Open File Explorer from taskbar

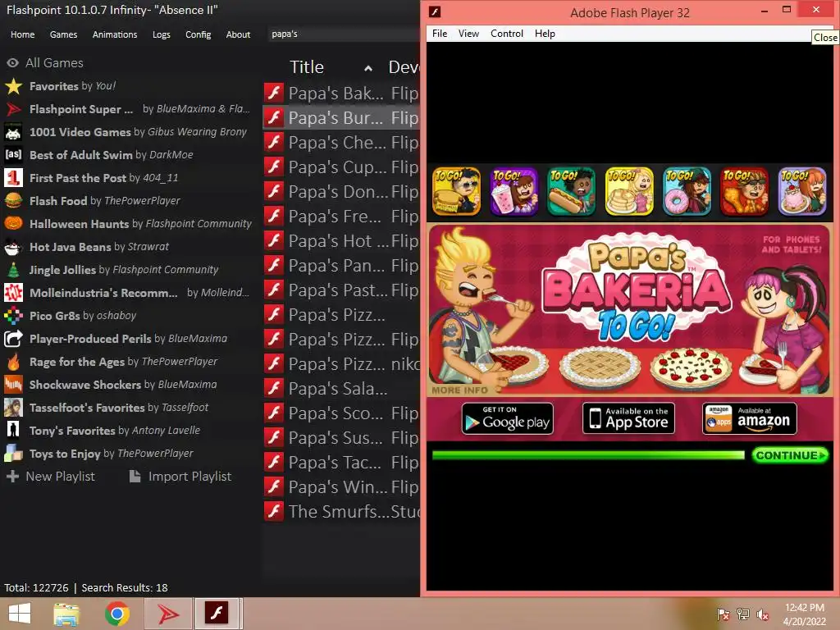point(66,614)
